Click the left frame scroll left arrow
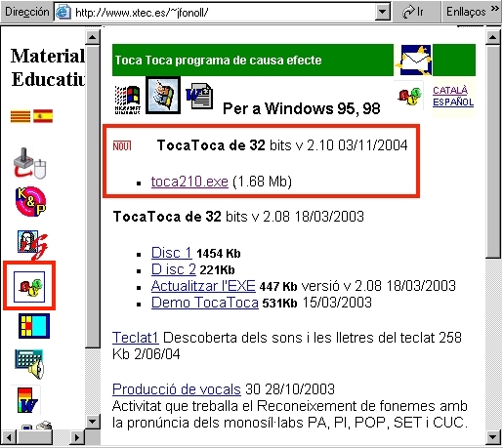This screenshot has width=503, height=448. (9, 437)
